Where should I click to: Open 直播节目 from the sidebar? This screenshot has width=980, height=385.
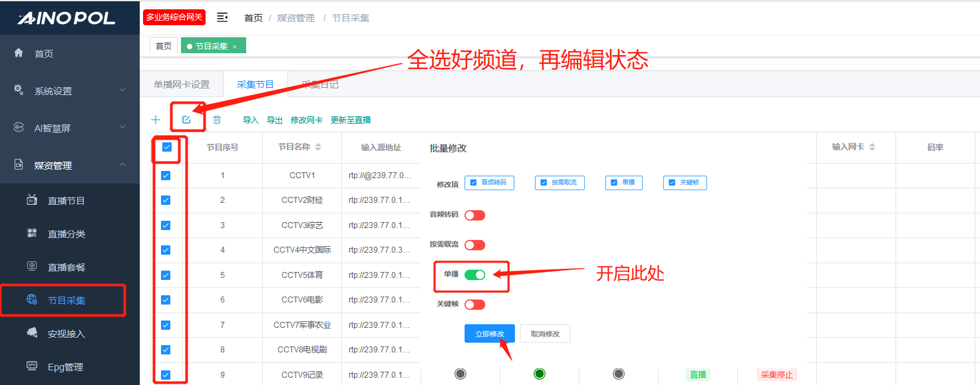click(x=66, y=201)
